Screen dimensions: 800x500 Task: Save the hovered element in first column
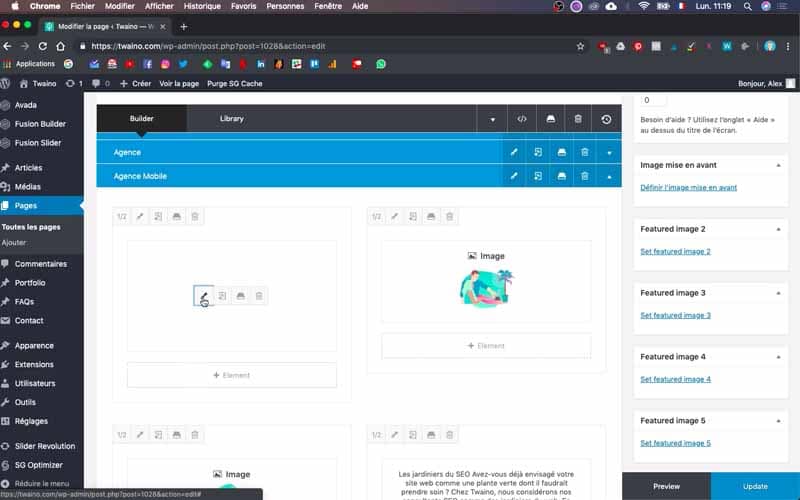pyautogui.click(x=240, y=295)
